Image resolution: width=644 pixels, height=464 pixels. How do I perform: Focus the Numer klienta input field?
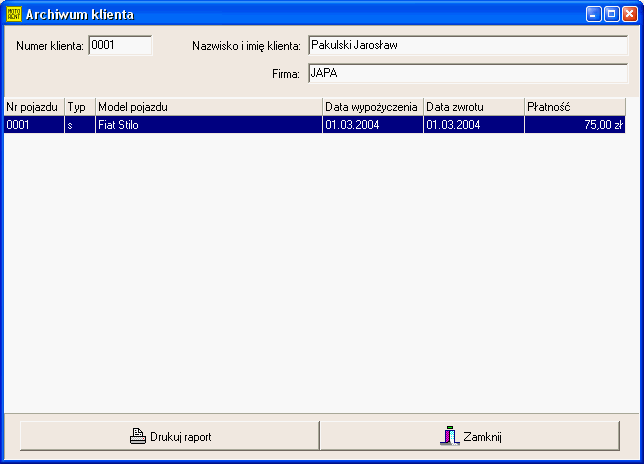(119, 45)
